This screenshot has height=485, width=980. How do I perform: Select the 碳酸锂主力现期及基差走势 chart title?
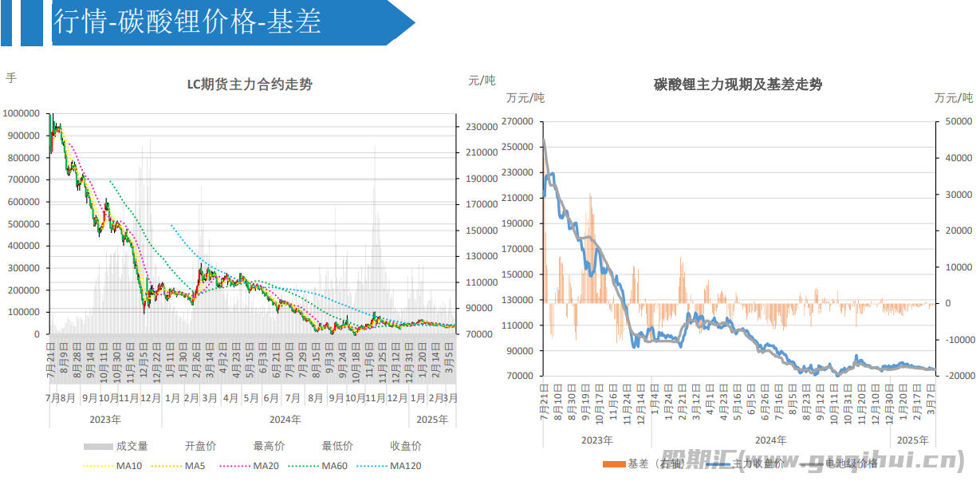tap(738, 85)
